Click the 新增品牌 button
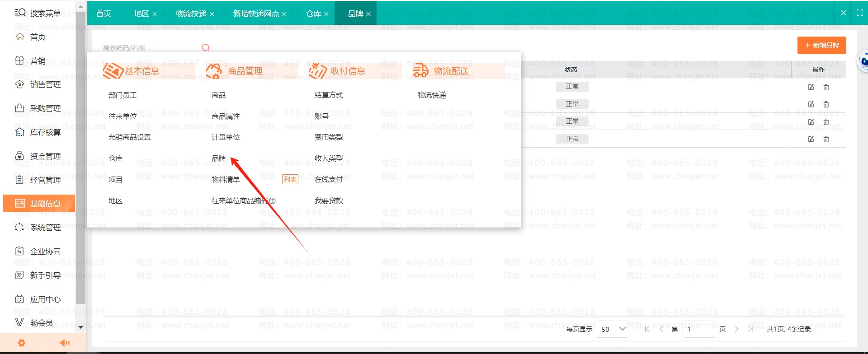 [x=821, y=45]
